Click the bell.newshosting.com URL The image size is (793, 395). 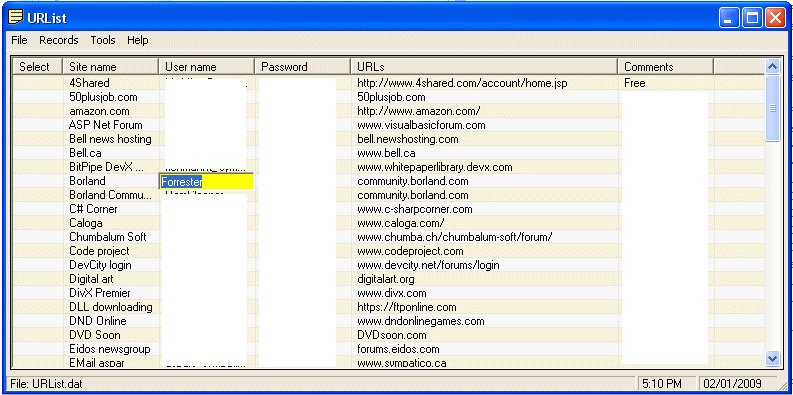click(408, 139)
